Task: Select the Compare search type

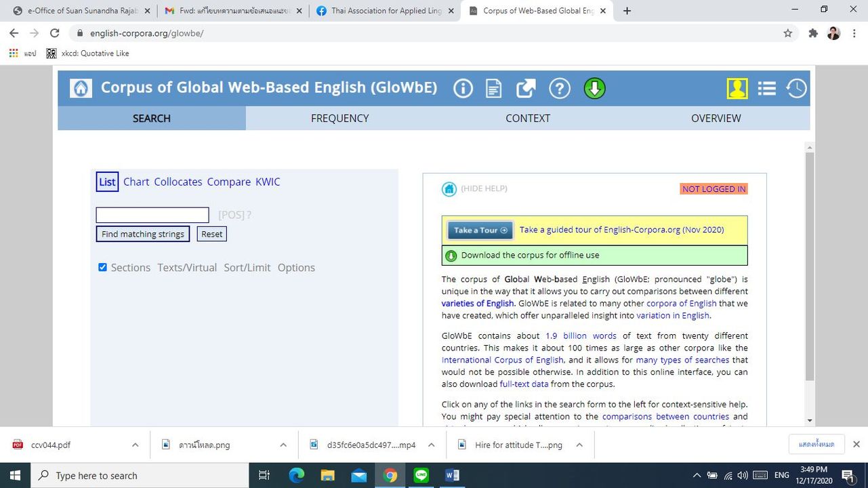Action: click(229, 182)
